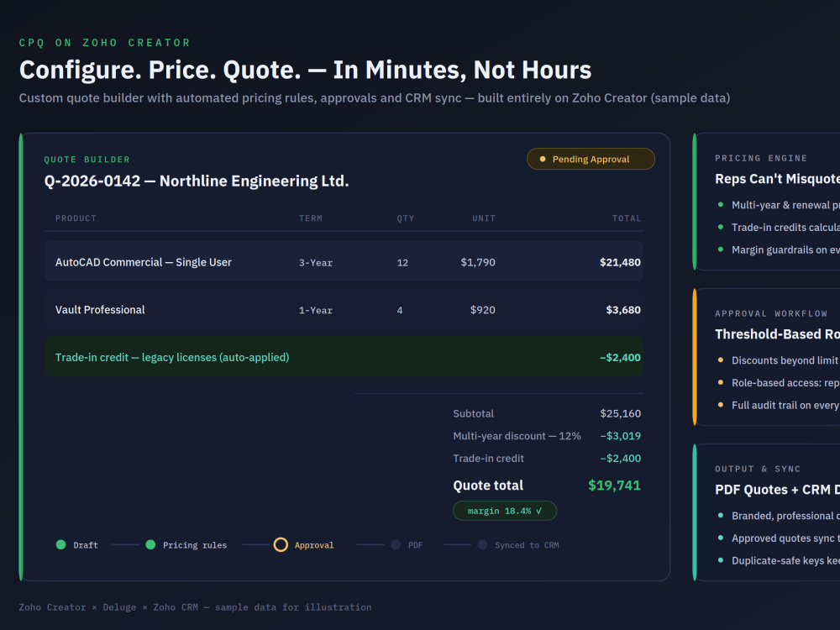Click the Margin guardrails bullet
Image resolution: width=840 pixels, height=630 pixels.
click(x=785, y=250)
